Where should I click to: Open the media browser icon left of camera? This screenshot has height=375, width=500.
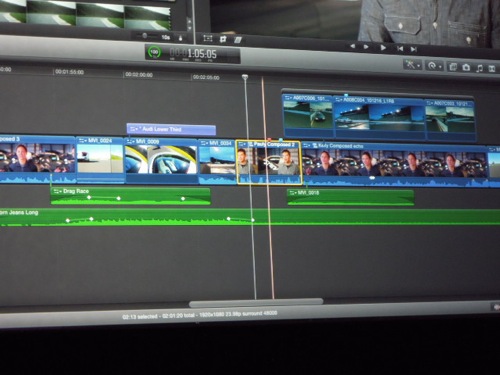pyautogui.click(x=453, y=67)
